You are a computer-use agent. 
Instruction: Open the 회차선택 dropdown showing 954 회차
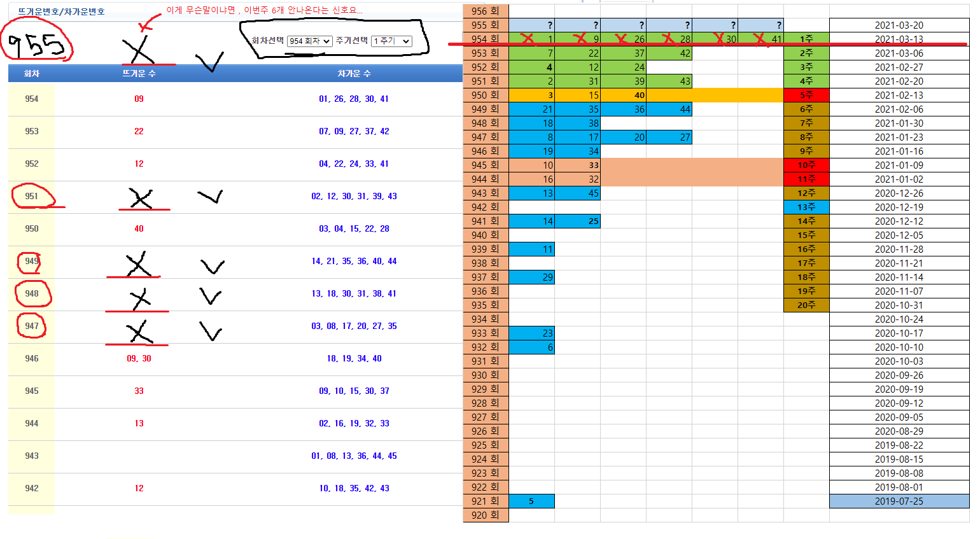(x=309, y=41)
